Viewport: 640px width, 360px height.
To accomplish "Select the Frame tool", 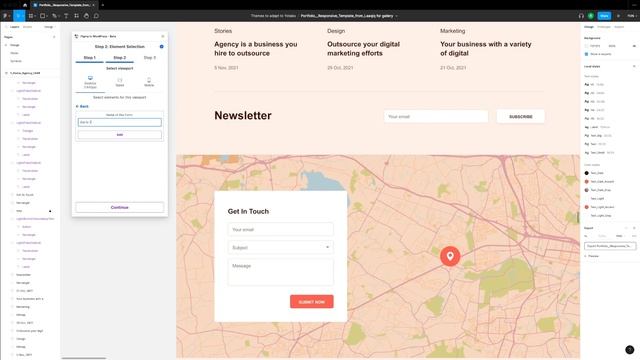I will coord(31,16).
